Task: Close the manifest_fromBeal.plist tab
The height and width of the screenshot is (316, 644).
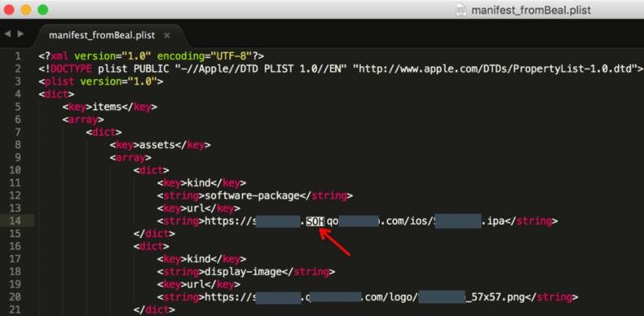Action: coord(167,35)
